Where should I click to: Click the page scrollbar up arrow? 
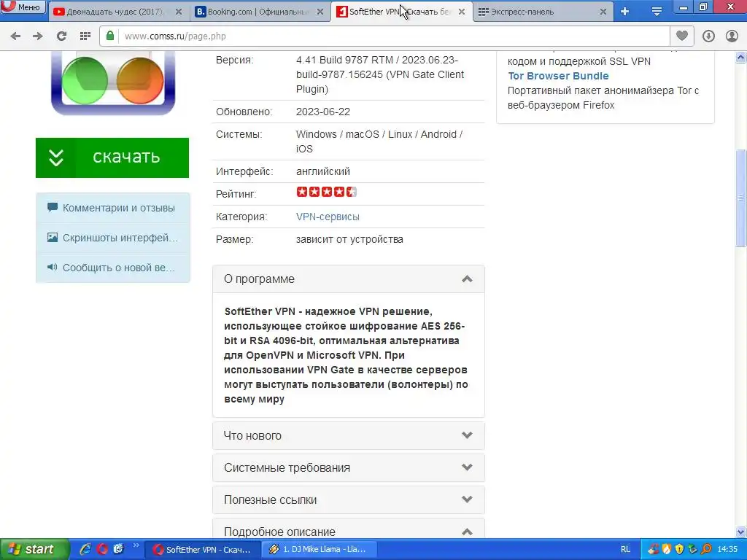click(741, 58)
